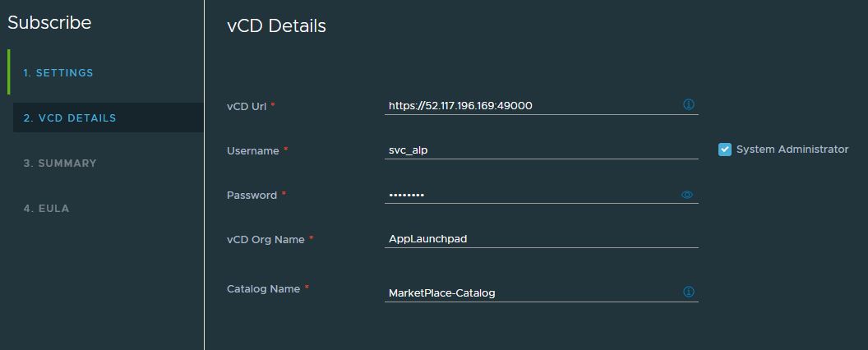This screenshot has width=868, height=350.
Task: Click the vCD Org Name label
Action: (265, 239)
